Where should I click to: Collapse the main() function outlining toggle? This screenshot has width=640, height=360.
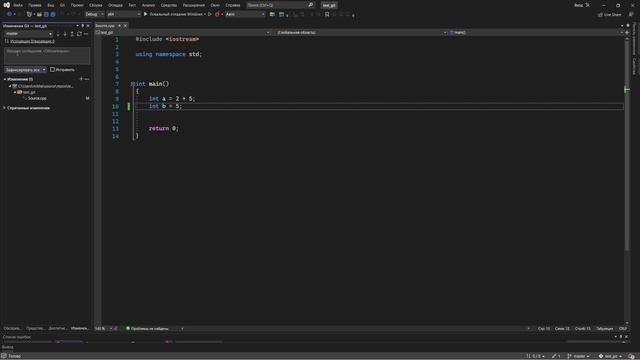(132, 84)
